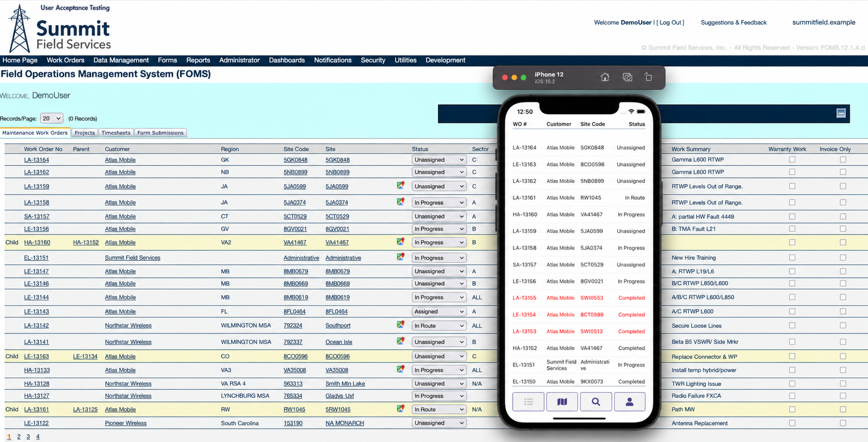Go to page 2 of results
Viewport: 868px width, 442px height.
[x=19, y=437]
